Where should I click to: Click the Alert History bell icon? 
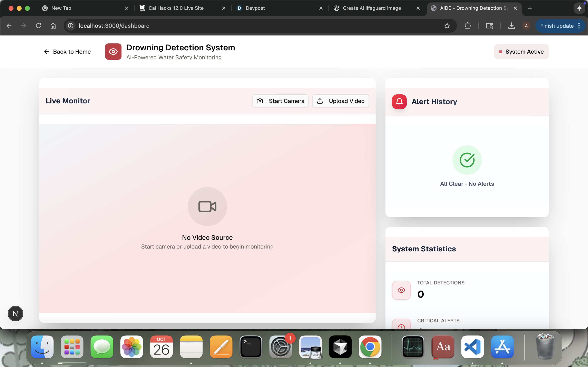[399, 102]
